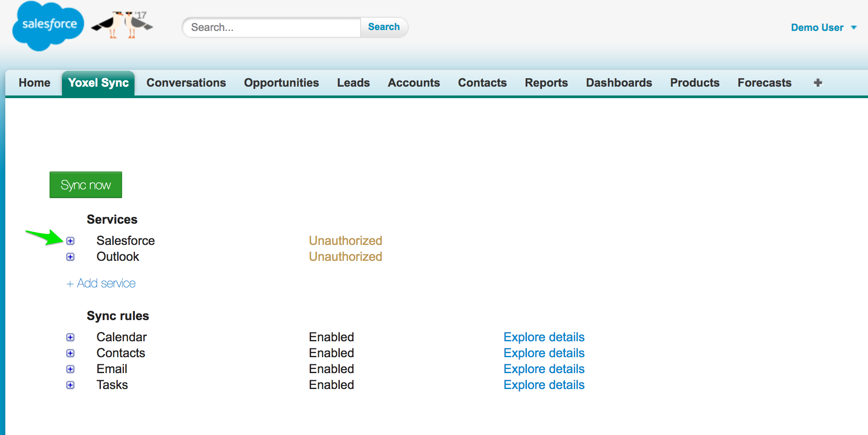Expand the Outlook service row
The width and height of the screenshot is (868, 435).
tap(70, 257)
